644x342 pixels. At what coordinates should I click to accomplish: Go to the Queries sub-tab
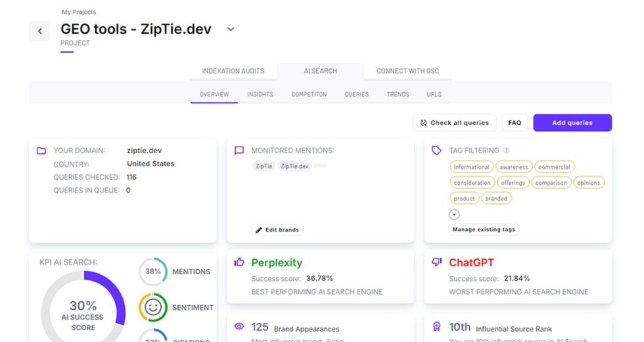(356, 95)
